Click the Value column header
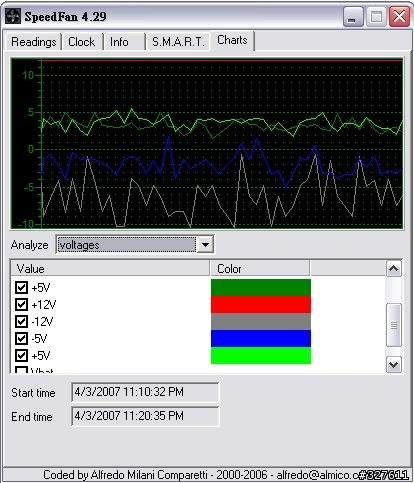This screenshot has height=483, width=414. [x=110, y=269]
